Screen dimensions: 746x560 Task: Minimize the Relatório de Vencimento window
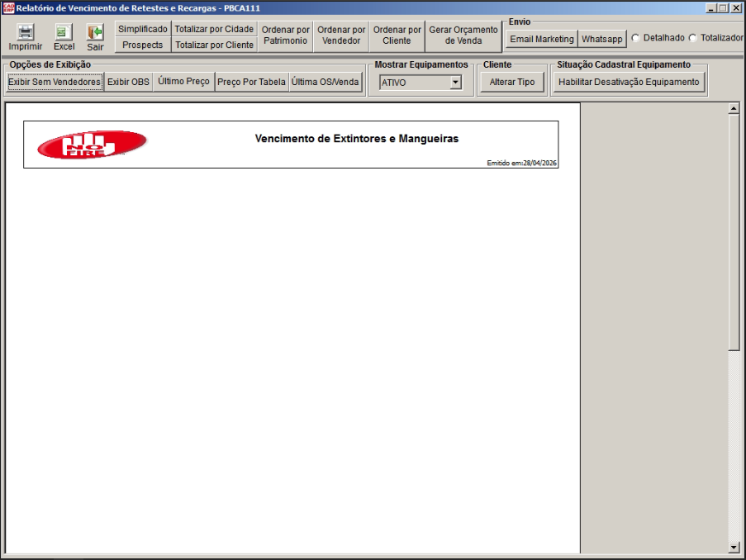point(710,8)
